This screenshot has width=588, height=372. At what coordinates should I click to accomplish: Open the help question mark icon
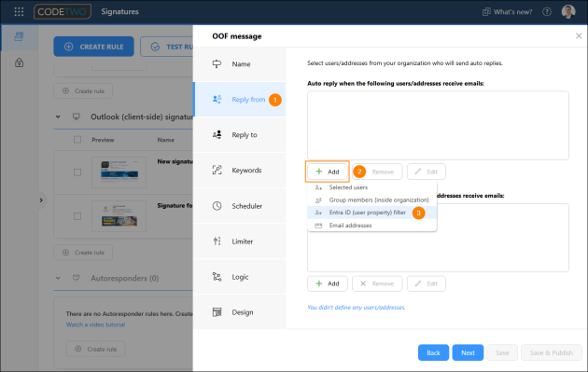point(547,12)
